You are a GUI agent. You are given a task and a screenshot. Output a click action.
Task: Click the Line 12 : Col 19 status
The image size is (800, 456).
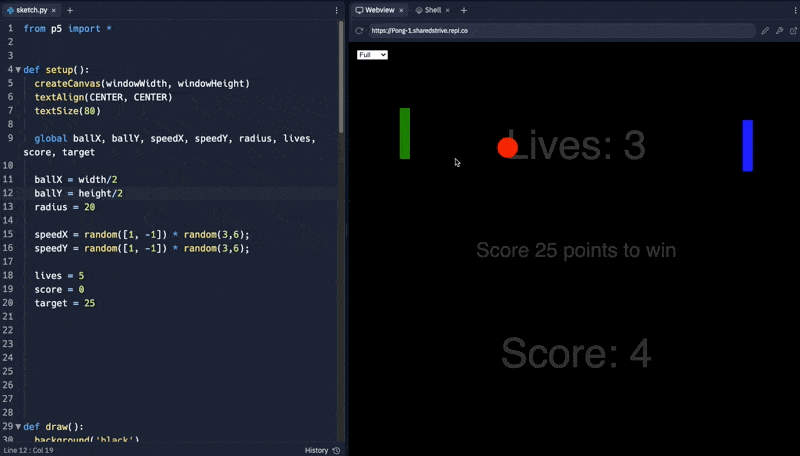[x=29, y=450]
